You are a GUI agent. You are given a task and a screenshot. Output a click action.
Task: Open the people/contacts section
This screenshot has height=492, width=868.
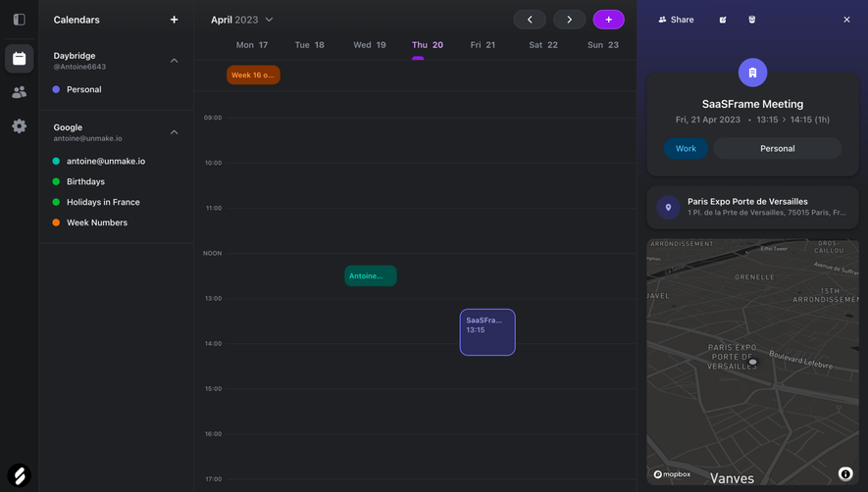coord(19,92)
